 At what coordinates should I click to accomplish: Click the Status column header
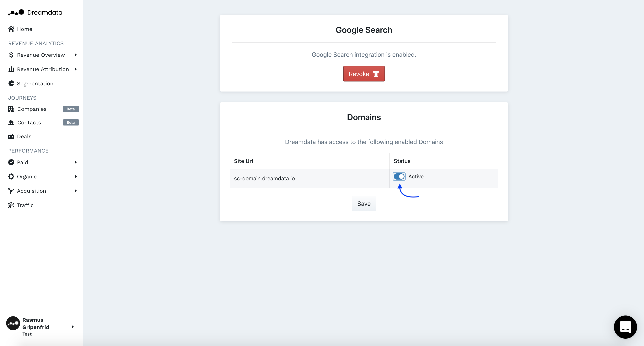[x=402, y=161]
